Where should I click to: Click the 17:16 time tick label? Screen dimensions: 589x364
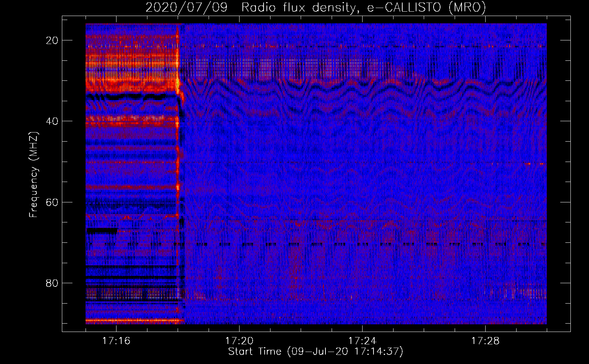[116, 341]
